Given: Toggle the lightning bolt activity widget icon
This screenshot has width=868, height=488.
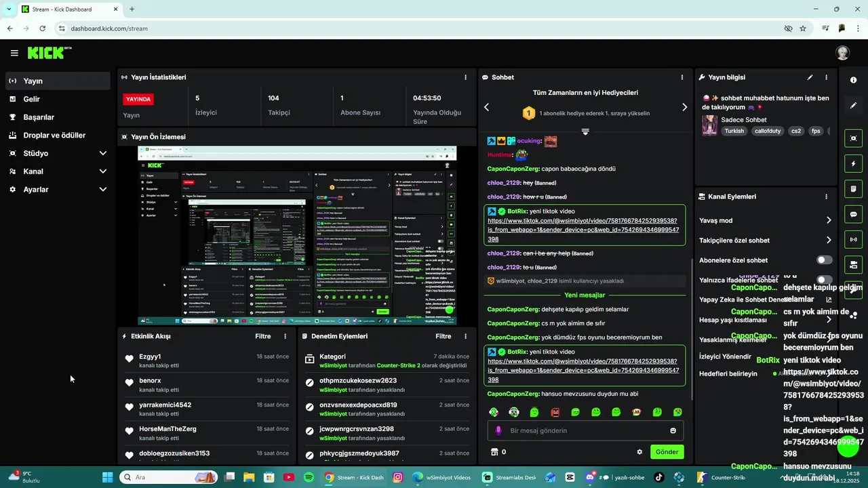Looking at the screenshot, I should pos(853,163).
